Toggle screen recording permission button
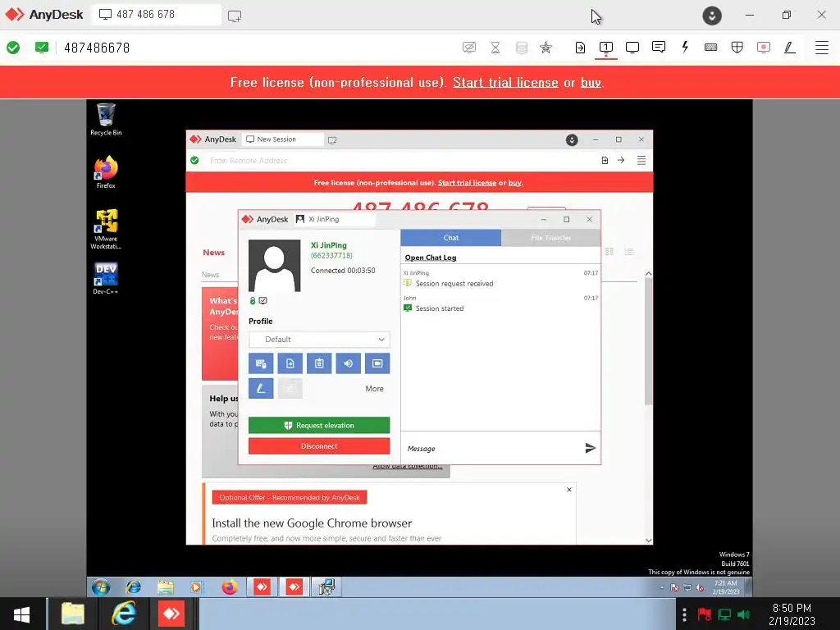 tap(377, 363)
